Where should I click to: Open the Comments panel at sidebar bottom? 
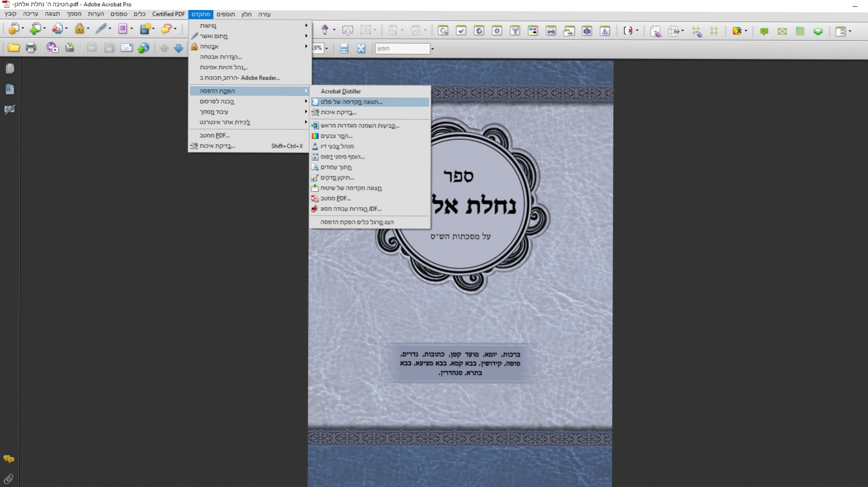(x=9, y=459)
